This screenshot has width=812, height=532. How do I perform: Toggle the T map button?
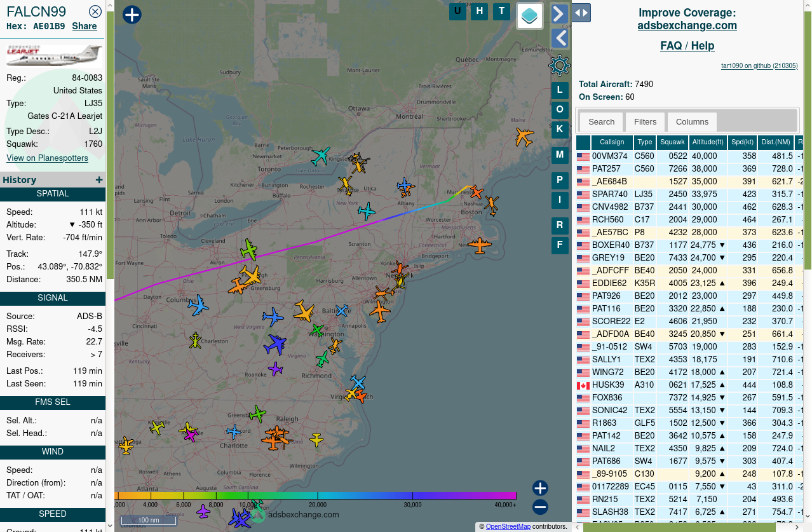point(502,11)
